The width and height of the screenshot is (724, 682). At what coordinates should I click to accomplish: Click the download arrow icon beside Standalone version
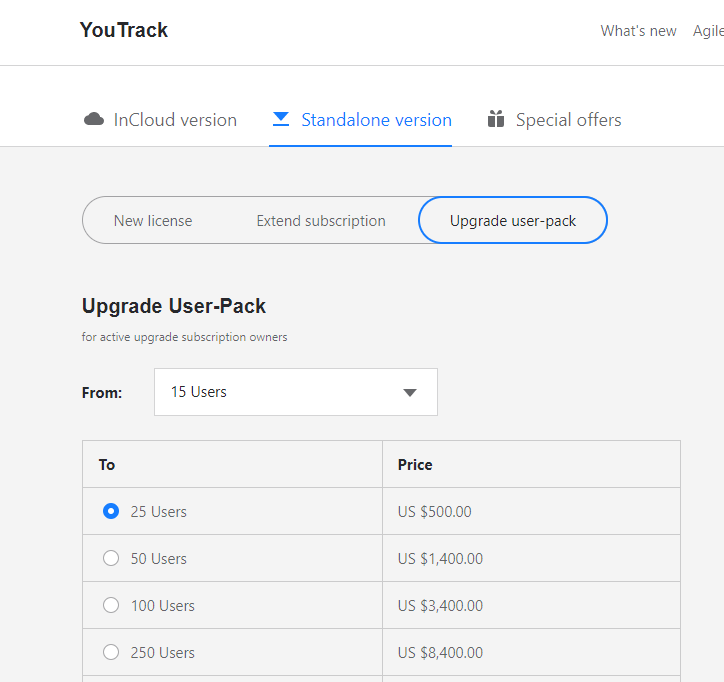click(281, 120)
